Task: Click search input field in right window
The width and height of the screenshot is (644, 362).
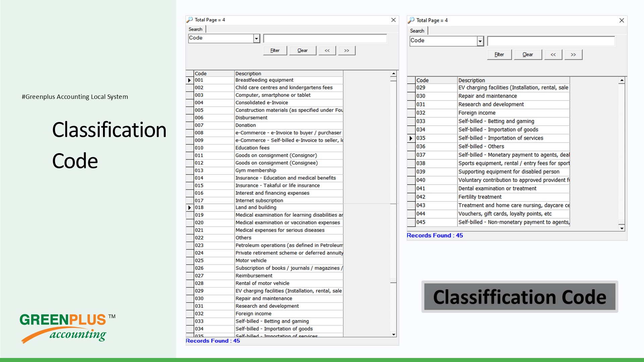Action: (x=551, y=41)
